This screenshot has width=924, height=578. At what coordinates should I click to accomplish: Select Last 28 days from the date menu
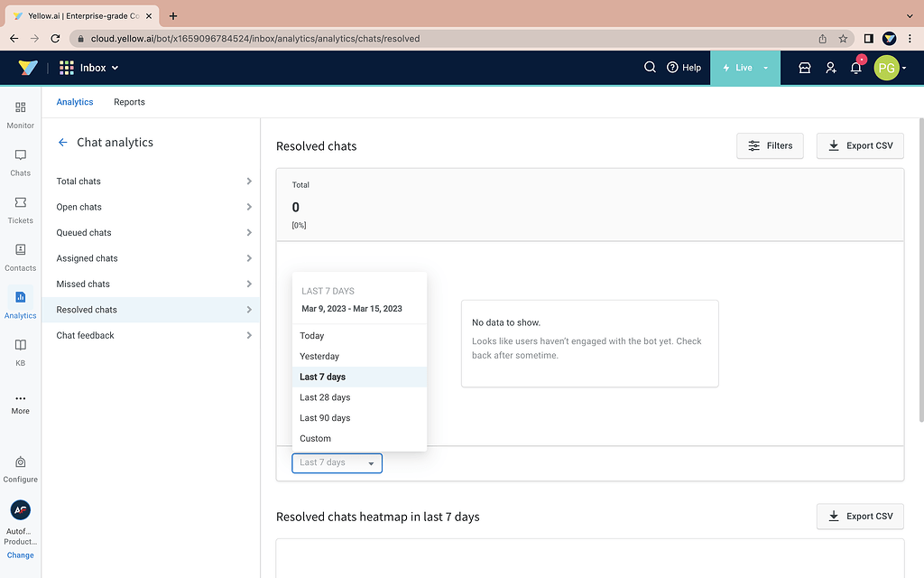325,397
